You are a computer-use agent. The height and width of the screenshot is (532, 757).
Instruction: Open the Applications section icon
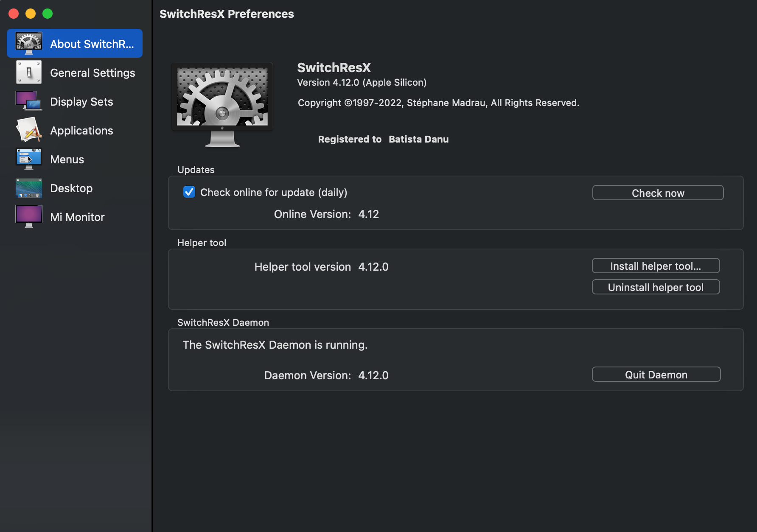pyautogui.click(x=28, y=130)
